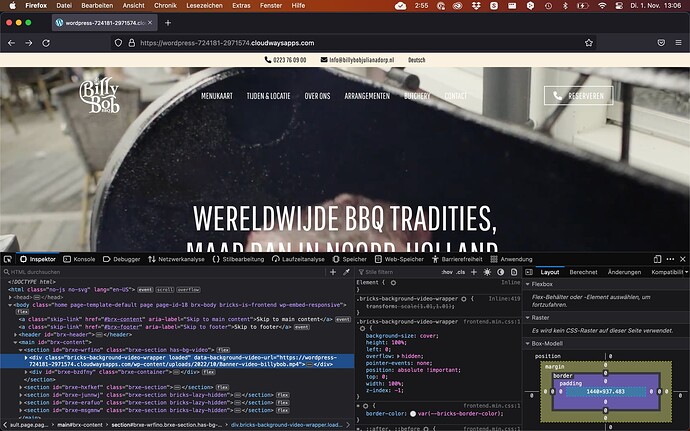Open Chronik menu in menu bar

[x=165, y=6]
